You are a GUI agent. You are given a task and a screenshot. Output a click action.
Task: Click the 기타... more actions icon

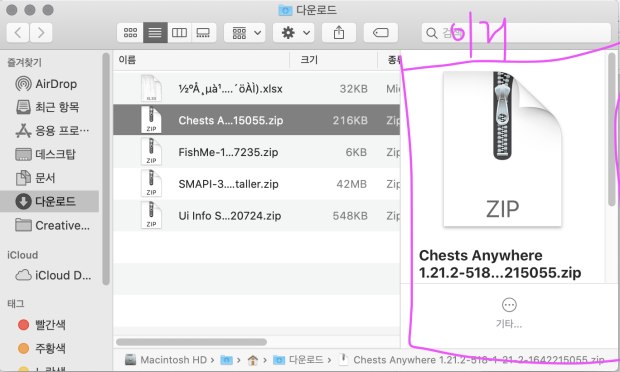pyautogui.click(x=509, y=305)
